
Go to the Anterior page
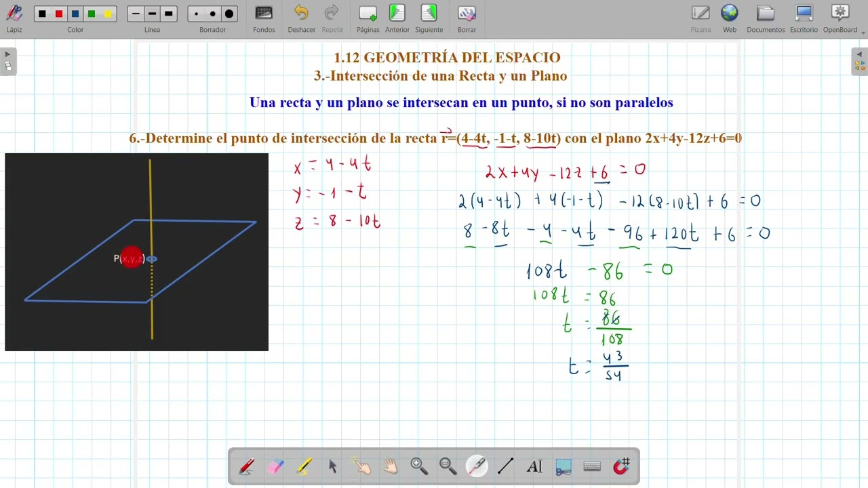(x=397, y=18)
